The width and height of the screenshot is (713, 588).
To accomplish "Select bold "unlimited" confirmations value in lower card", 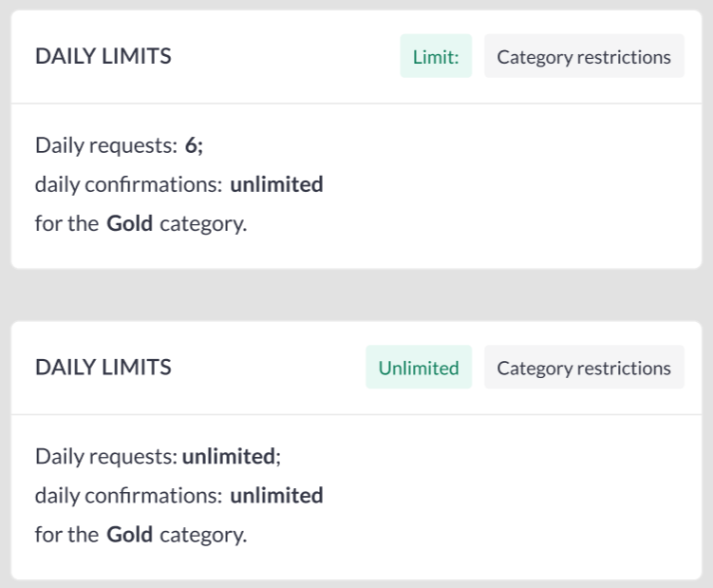I will (x=276, y=496).
